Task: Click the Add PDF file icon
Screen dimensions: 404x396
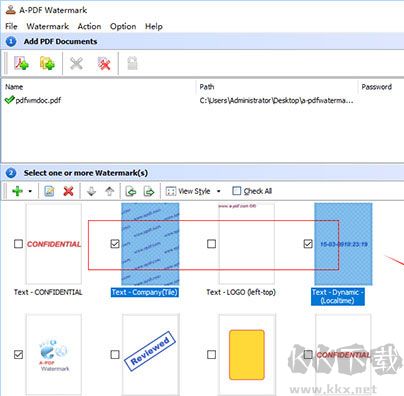Action: (x=21, y=63)
